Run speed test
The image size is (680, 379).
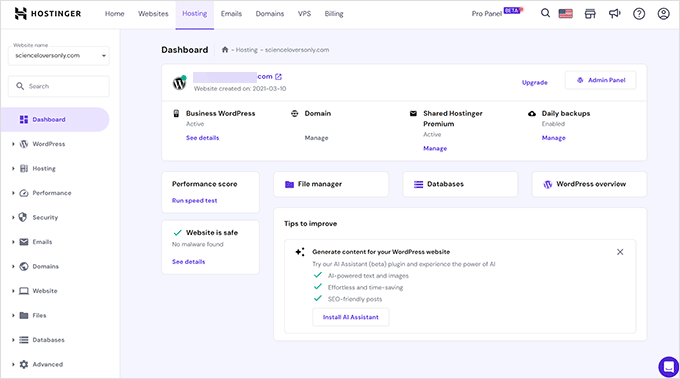pos(194,201)
